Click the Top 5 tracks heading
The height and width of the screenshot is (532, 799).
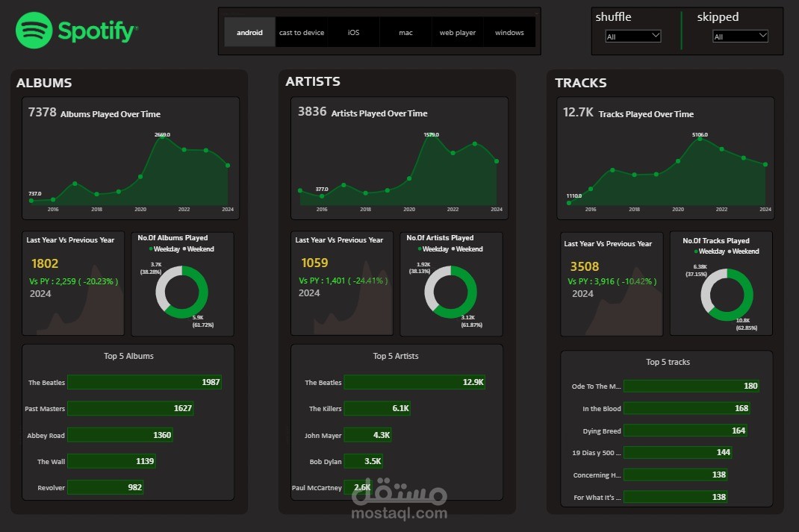click(x=668, y=362)
